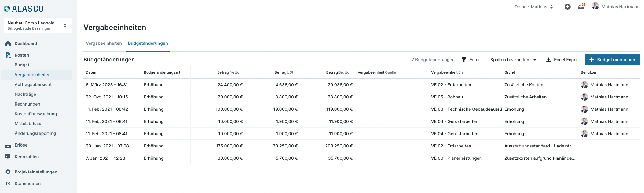Open Stammdaten external link icon
This screenshot has width=644, height=193.
(8, 184)
